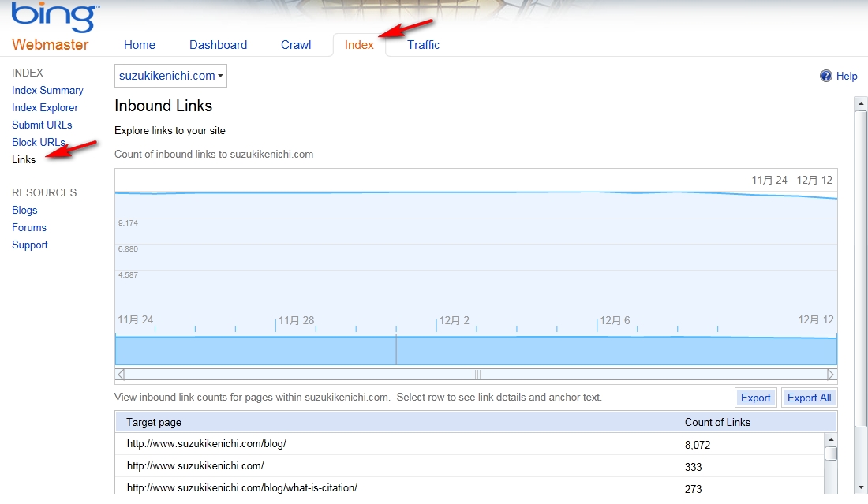The height and width of the screenshot is (504, 868).
Task: Click the table scrollbar up arrow
Action: click(830, 439)
